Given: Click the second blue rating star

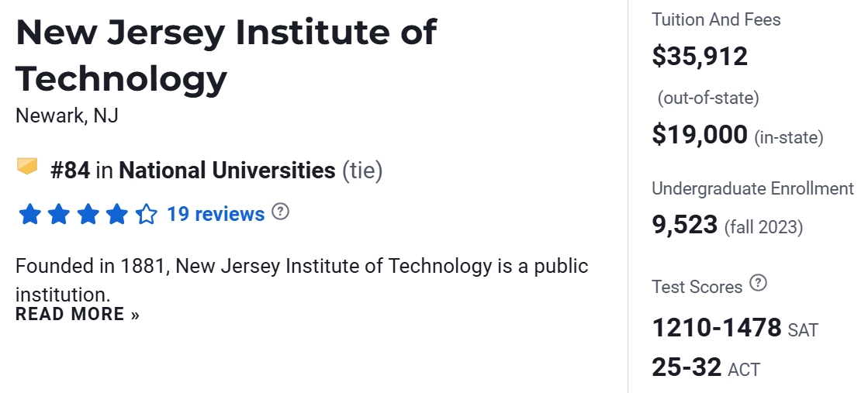Looking at the screenshot, I should pyautogui.click(x=59, y=214).
